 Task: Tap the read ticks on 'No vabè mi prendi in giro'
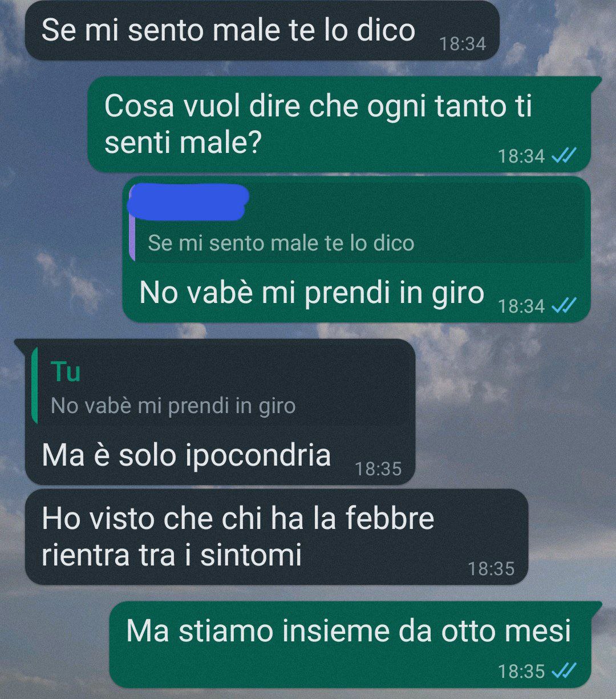click(564, 306)
